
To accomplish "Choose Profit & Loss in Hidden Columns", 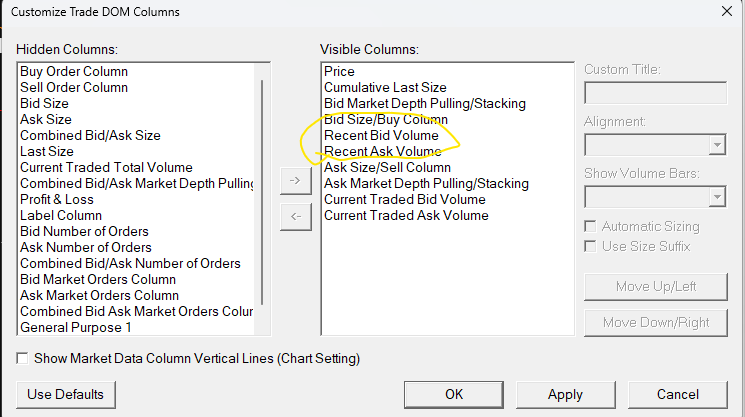I will (57, 199).
